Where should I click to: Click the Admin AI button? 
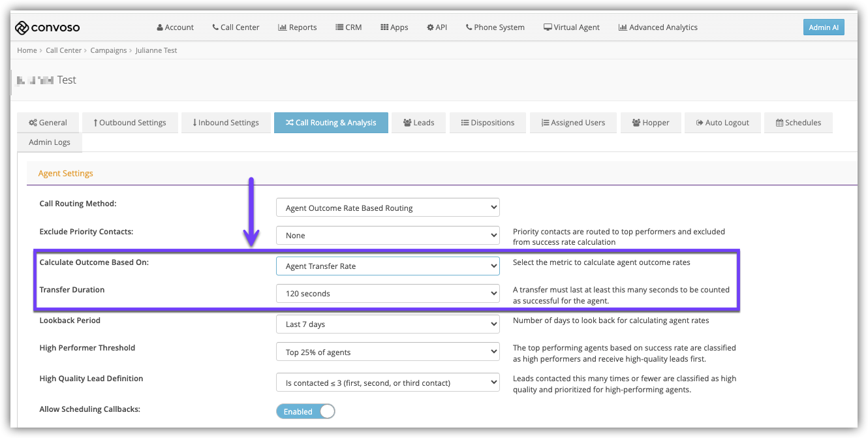824,27
